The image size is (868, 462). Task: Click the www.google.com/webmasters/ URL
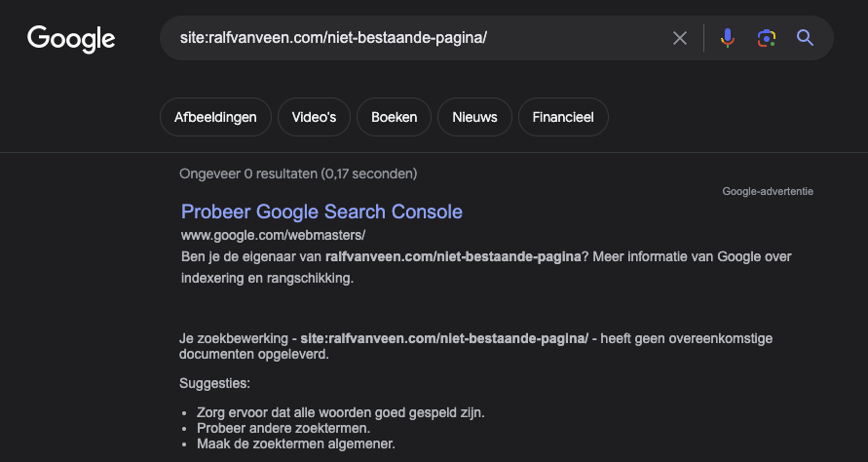(273, 235)
